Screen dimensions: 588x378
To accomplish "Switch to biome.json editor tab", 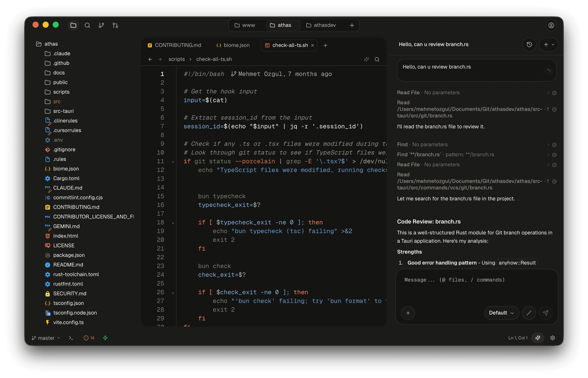I will tap(233, 45).
